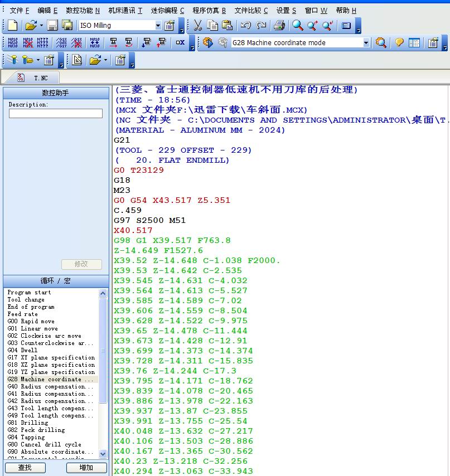This screenshot has height=476, width=450.
Task: Click the first tool icon in bottom toolbar
Action: 13,60
